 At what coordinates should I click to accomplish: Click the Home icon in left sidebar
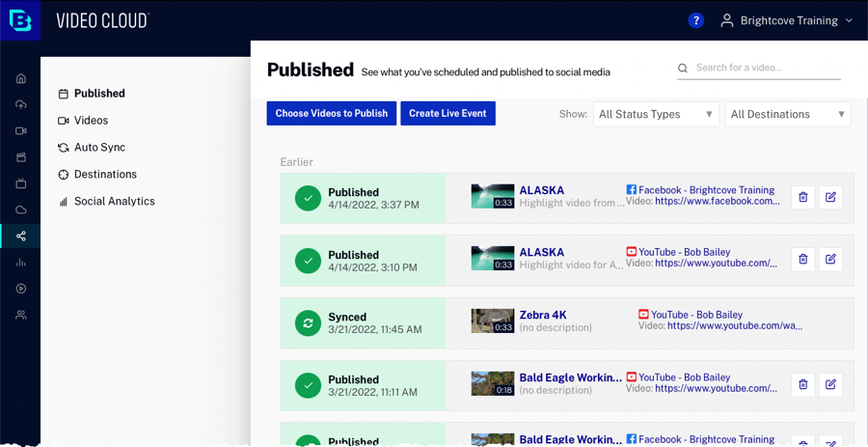pos(20,78)
